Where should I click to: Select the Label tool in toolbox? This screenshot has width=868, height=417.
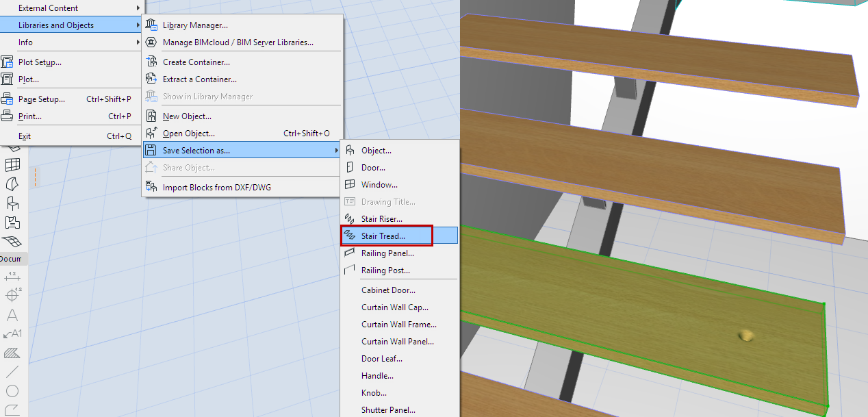point(12,334)
